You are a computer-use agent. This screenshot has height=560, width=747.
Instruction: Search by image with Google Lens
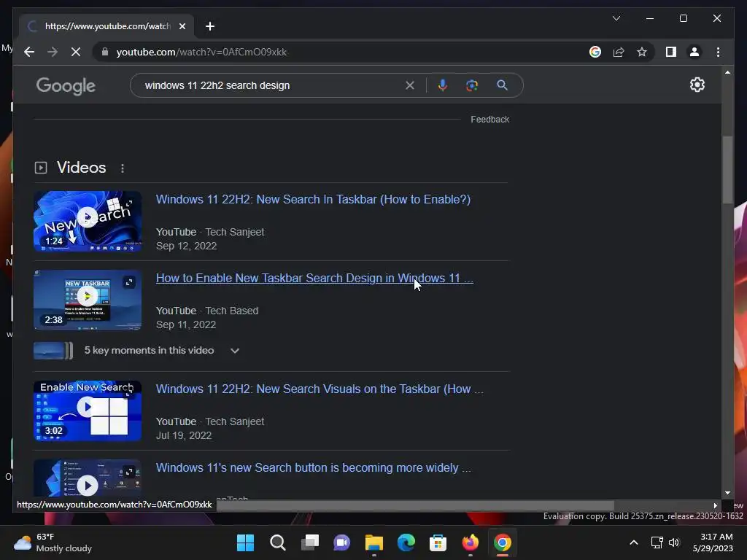[472, 85]
